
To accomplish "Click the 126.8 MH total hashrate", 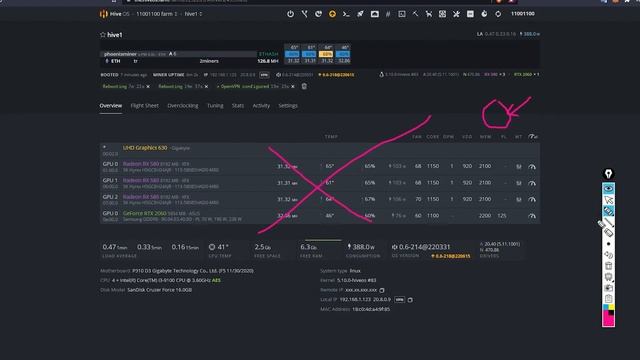I will tap(268, 61).
